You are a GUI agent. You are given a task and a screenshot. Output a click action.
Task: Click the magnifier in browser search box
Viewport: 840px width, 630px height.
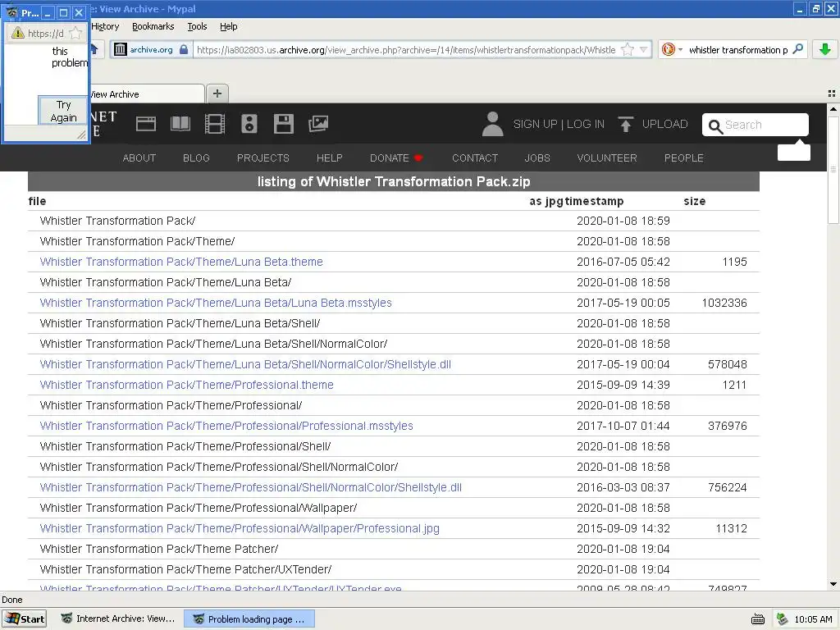797,49
